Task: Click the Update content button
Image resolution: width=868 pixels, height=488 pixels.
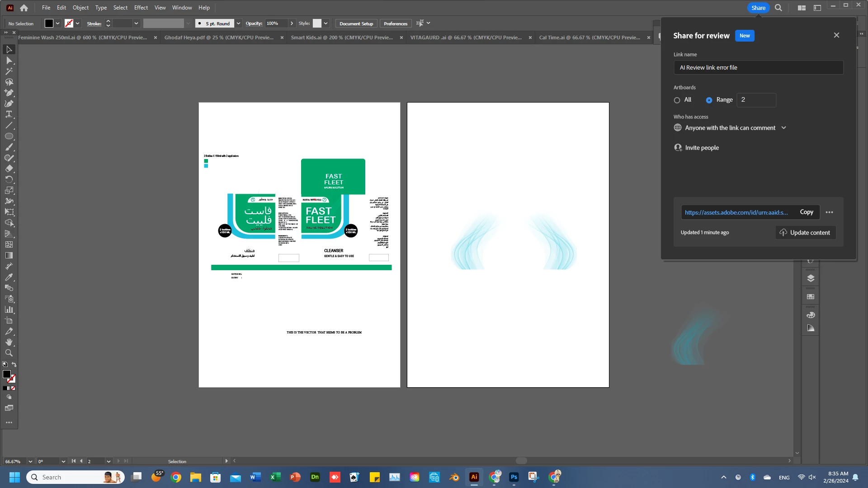Action: [x=806, y=233]
